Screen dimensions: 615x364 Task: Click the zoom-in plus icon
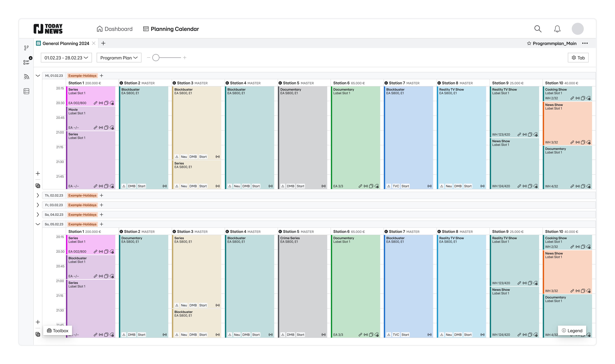click(x=185, y=58)
